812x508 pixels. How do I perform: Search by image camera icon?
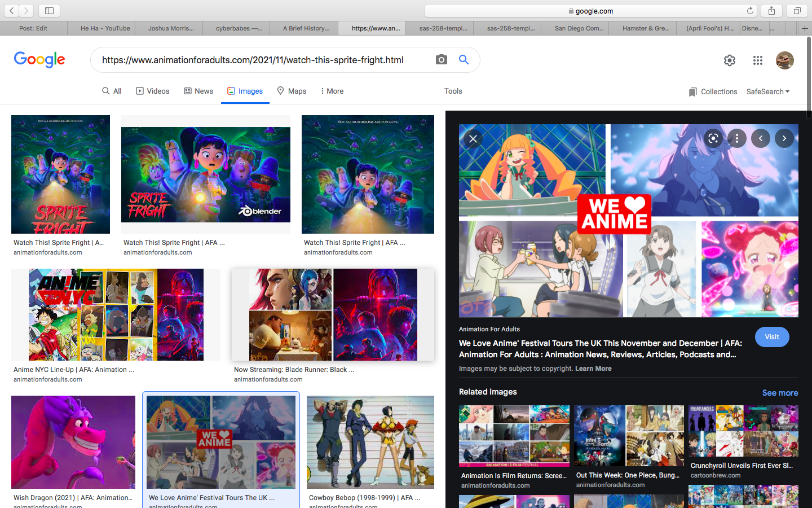click(x=442, y=60)
